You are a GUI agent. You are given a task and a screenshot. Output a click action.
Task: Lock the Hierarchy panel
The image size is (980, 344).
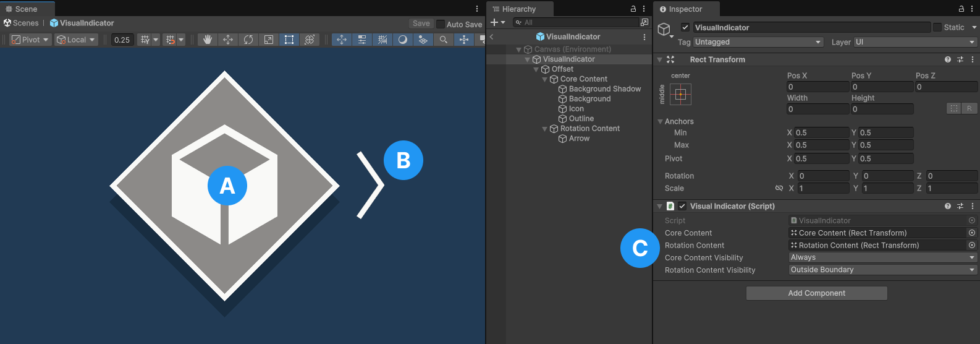[633, 9]
